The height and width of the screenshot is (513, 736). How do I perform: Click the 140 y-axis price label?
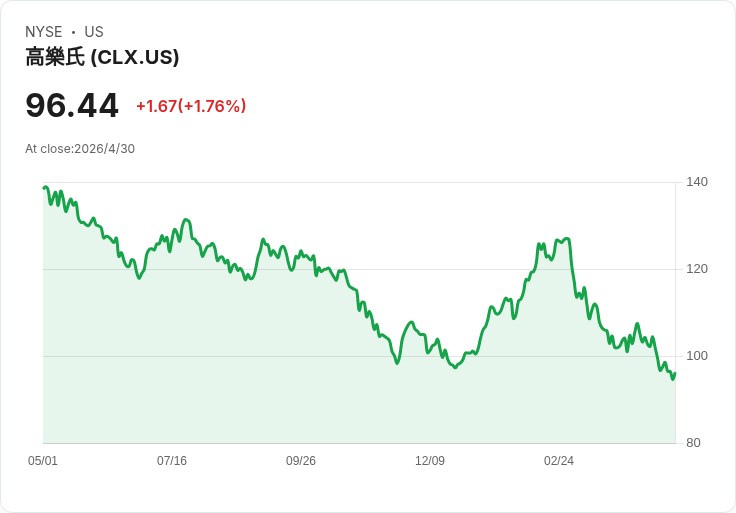[697, 182]
